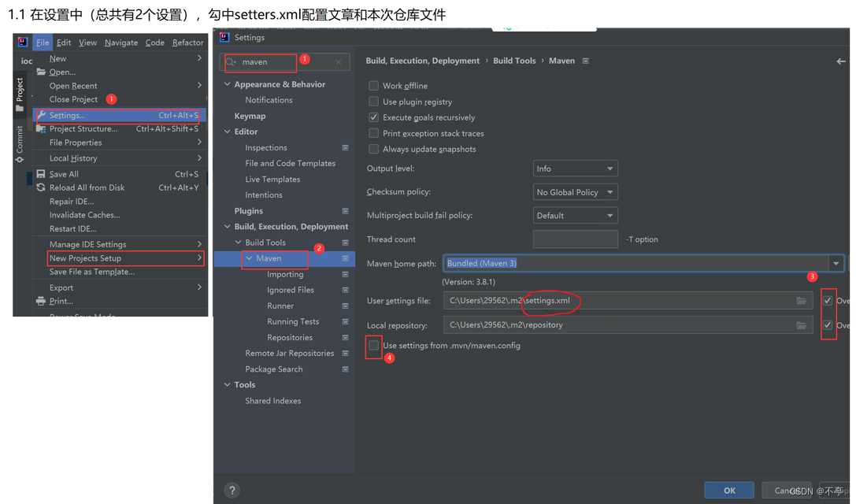Click the project-level icon next to Repositories
This screenshot has width=856, height=504.
[x=346, y=338]
